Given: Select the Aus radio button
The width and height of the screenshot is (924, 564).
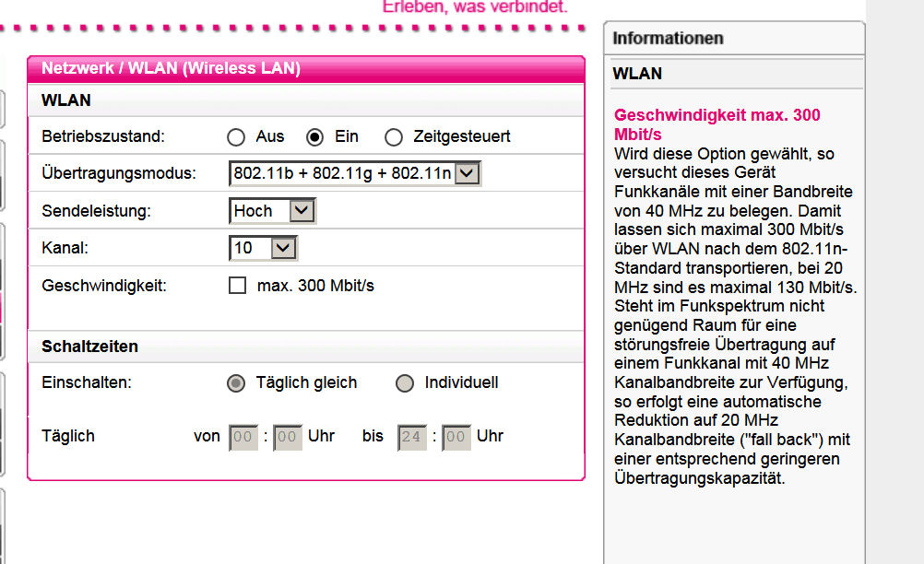Looking at the screenshot, I should (x=237, y=137).
